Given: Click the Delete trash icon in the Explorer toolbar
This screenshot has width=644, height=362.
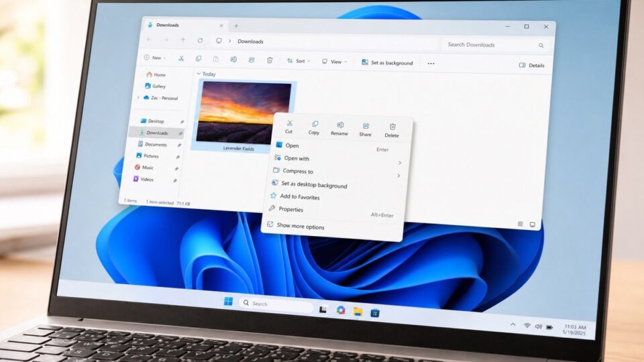Looking at the screenshot, I should [270, 60].
